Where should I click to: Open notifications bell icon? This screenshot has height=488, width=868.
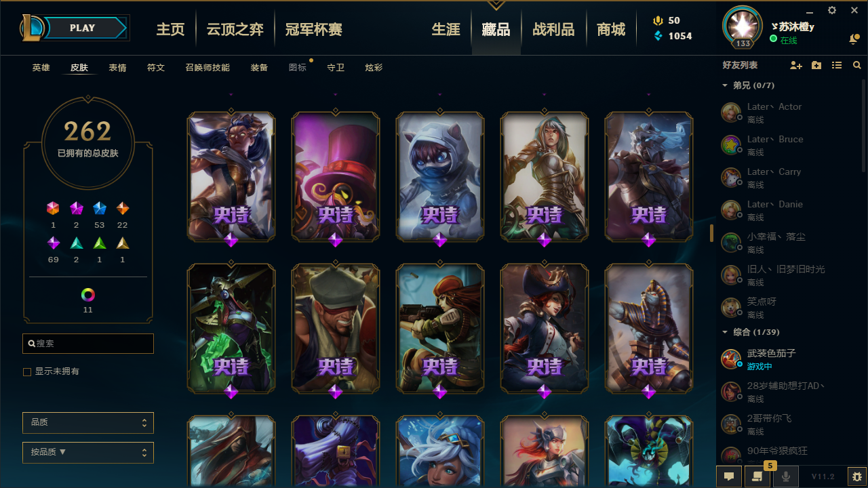(853, 40)
